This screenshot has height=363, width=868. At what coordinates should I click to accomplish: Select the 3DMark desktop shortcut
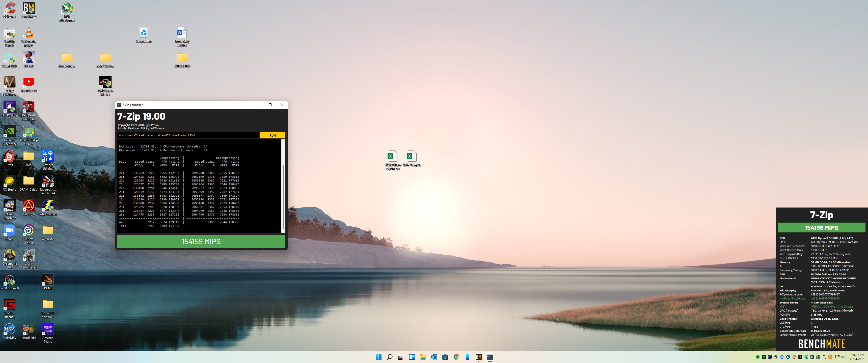pos(48,282)
